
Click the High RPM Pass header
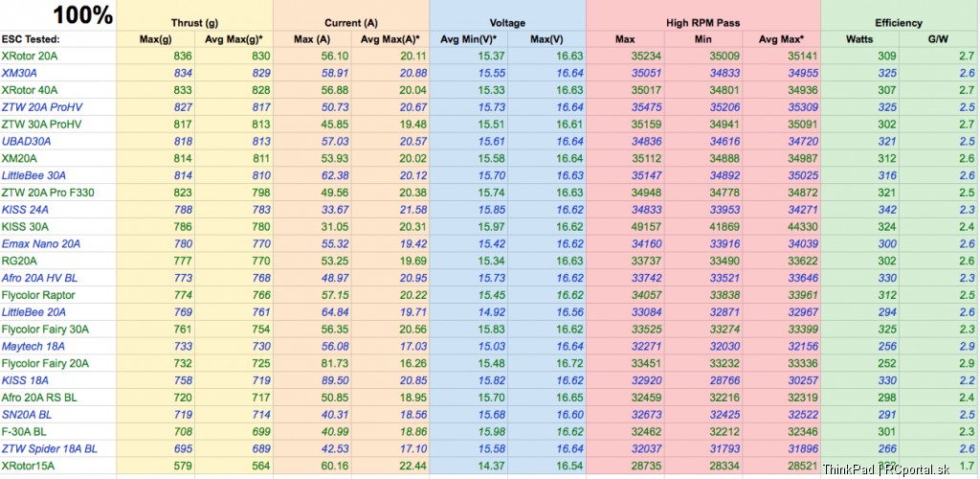[702, 23]
